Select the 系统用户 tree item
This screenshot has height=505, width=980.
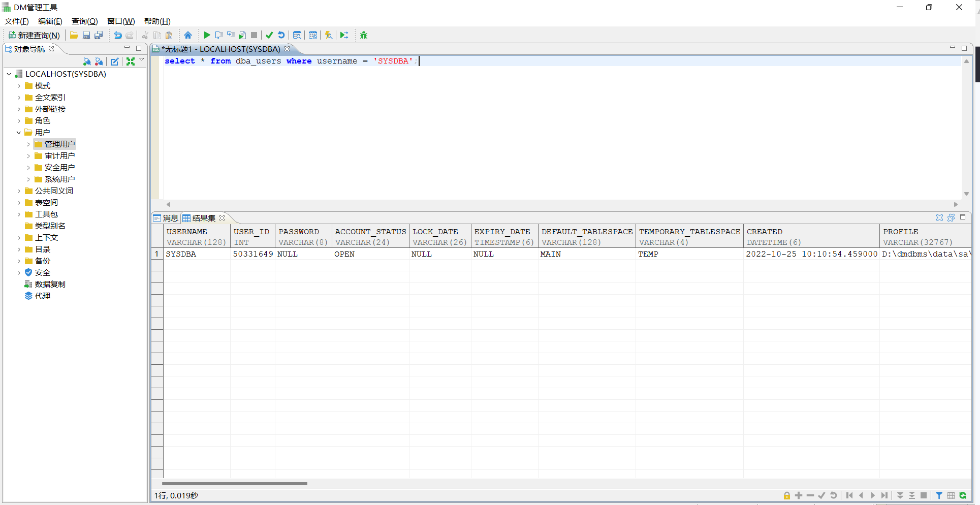click(55, 179)
